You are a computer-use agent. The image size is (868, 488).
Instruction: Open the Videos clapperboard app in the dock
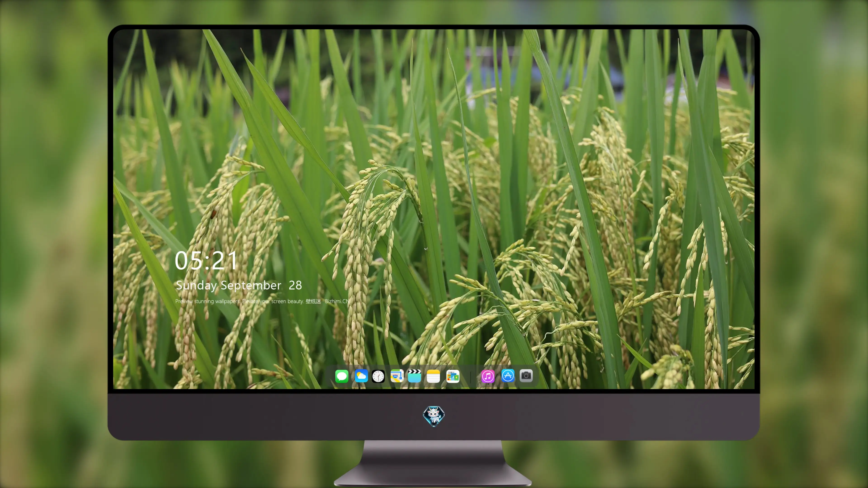(x=415, y=376)
